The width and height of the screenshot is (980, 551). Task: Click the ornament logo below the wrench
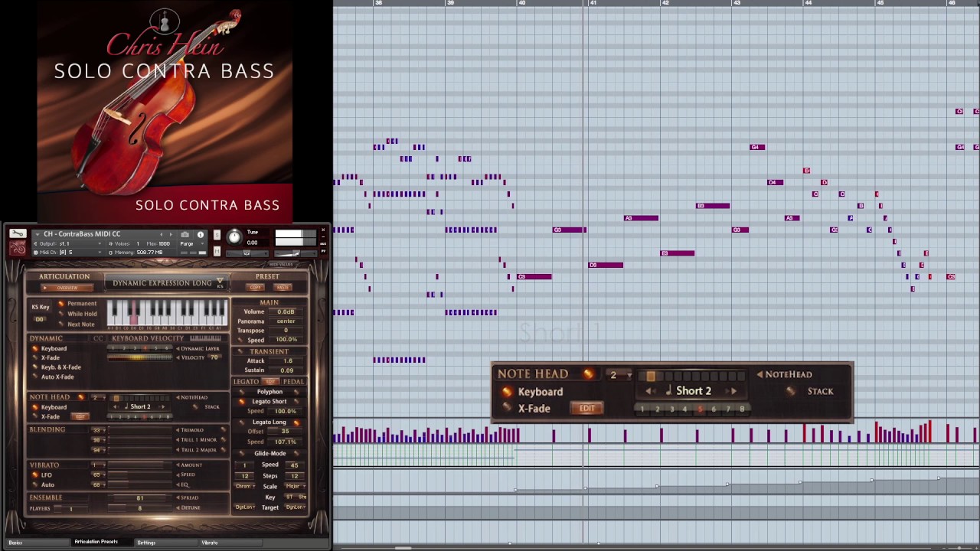click(18, 248)
